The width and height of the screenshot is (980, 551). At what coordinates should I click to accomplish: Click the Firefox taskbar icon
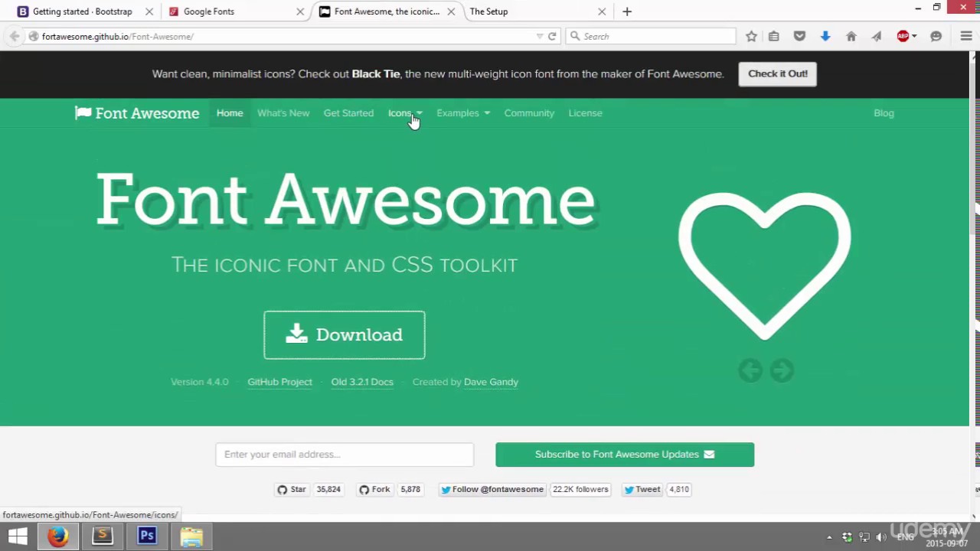click(x=57, y=536)
